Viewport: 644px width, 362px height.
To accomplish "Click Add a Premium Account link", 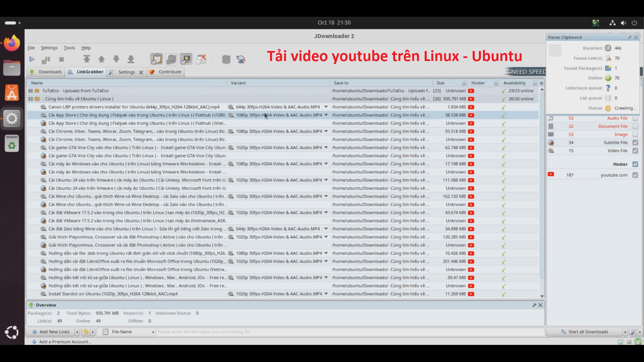I will tap(61, 342).
